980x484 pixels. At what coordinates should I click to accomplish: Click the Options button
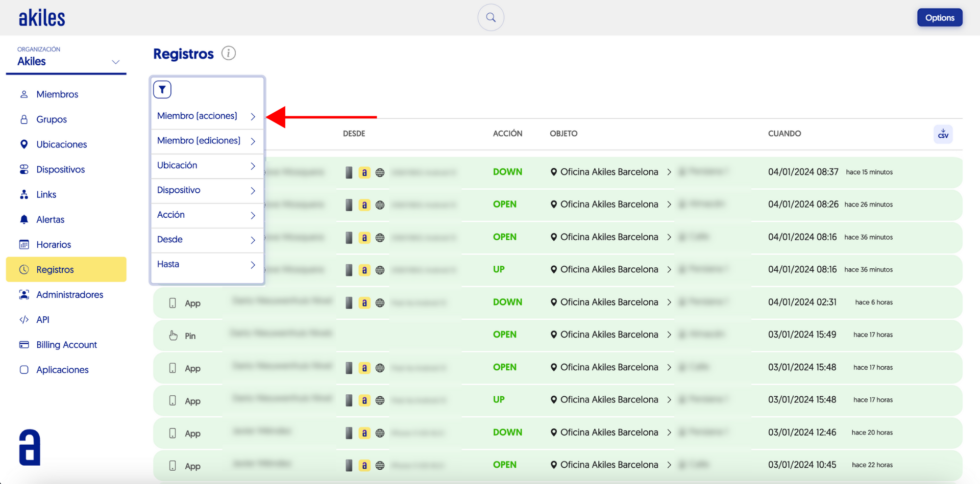(939, 17)
